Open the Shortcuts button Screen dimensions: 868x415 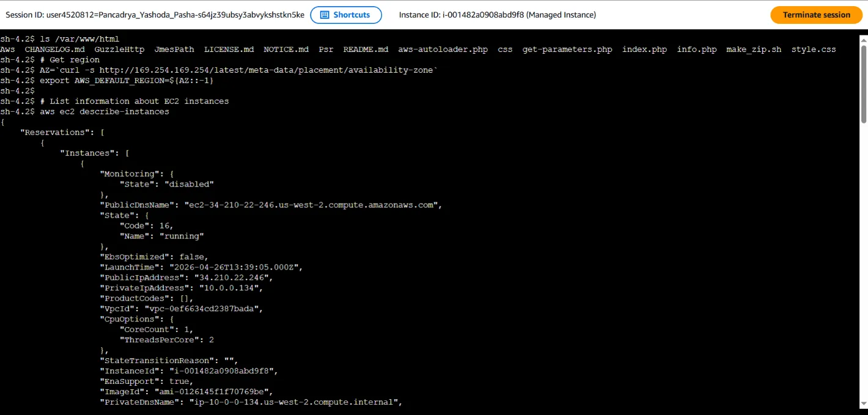pyautogui.click(x=346, y=15)
